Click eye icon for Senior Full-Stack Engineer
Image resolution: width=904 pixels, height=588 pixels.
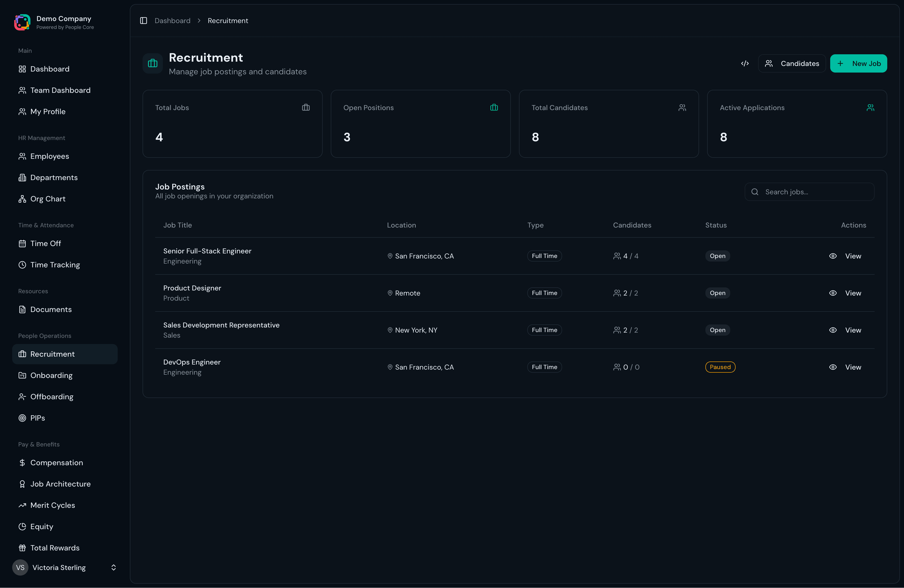click(x=832, y=256)
